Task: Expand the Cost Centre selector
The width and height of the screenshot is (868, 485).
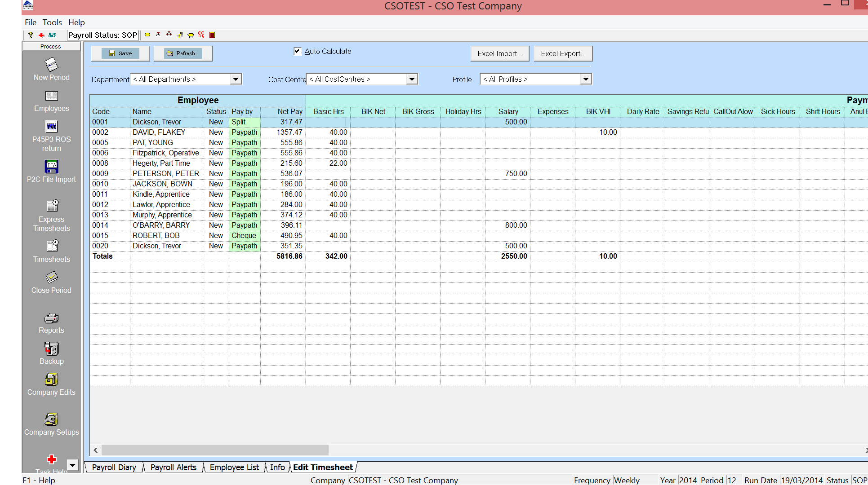Action: [x=411, y=79]
